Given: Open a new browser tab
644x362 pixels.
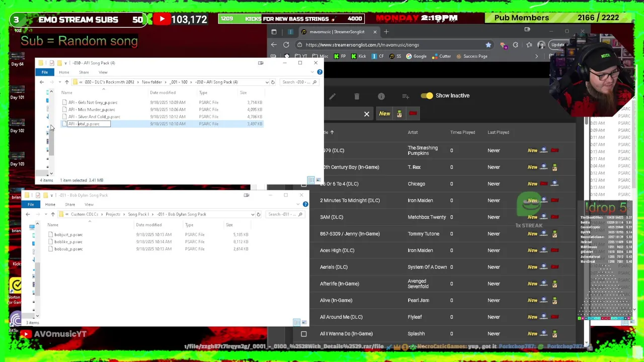Looking at the screenshot, I should 386,32.
